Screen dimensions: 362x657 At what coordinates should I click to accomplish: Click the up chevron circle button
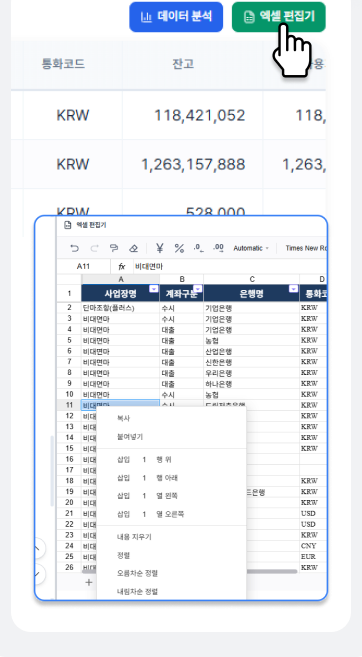click(x=38, y=548)
